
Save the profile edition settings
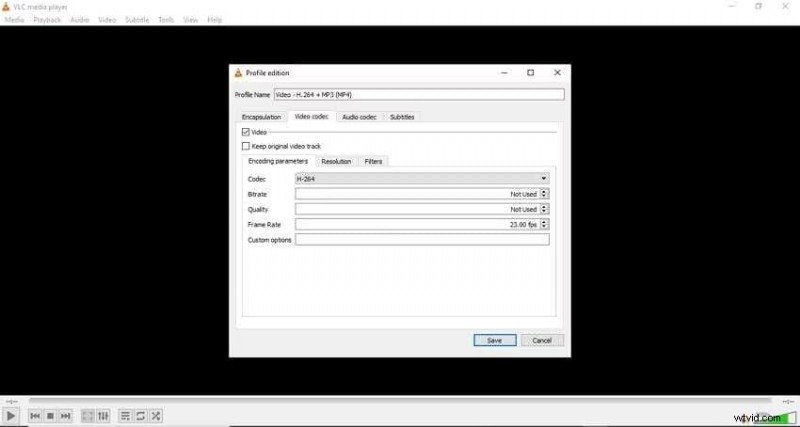494,340
